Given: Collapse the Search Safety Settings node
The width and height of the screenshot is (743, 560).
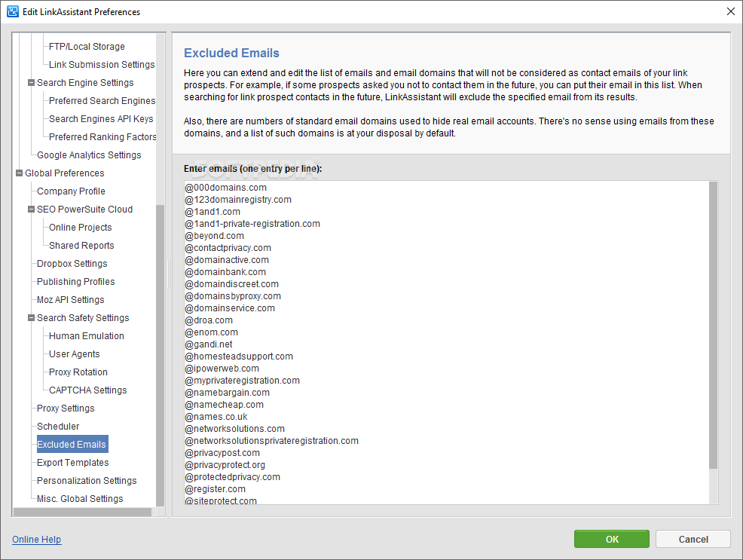Looking at the screenshot, I should click(x=32, y=317).
